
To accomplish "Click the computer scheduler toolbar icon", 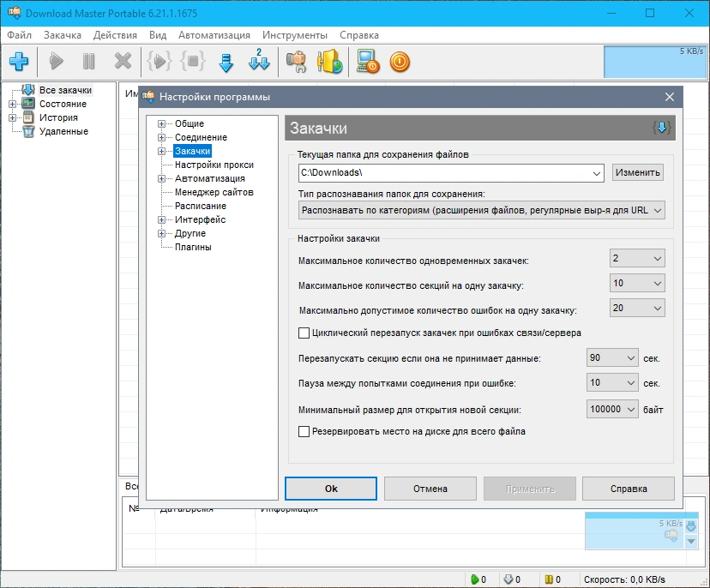I will (x=367, y=61).
